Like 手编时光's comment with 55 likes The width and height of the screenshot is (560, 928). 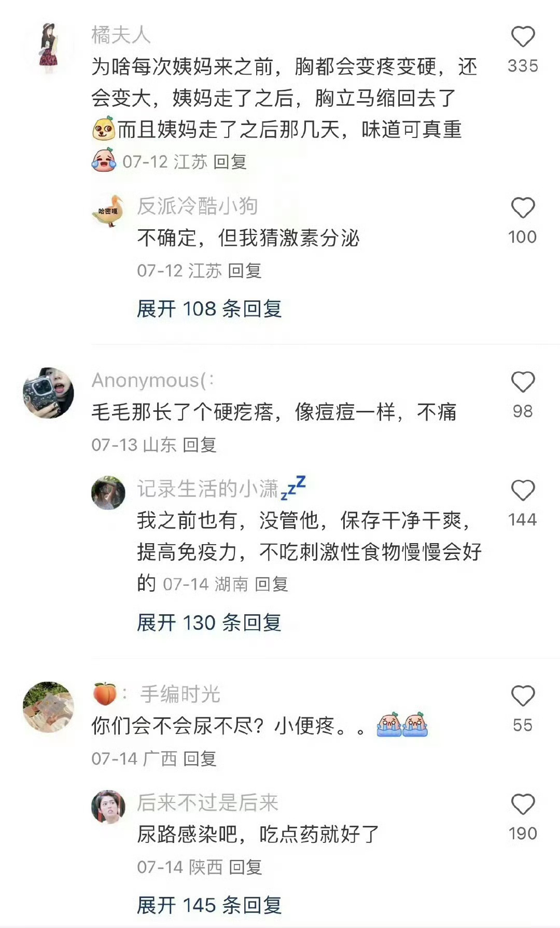pos(523,696)
